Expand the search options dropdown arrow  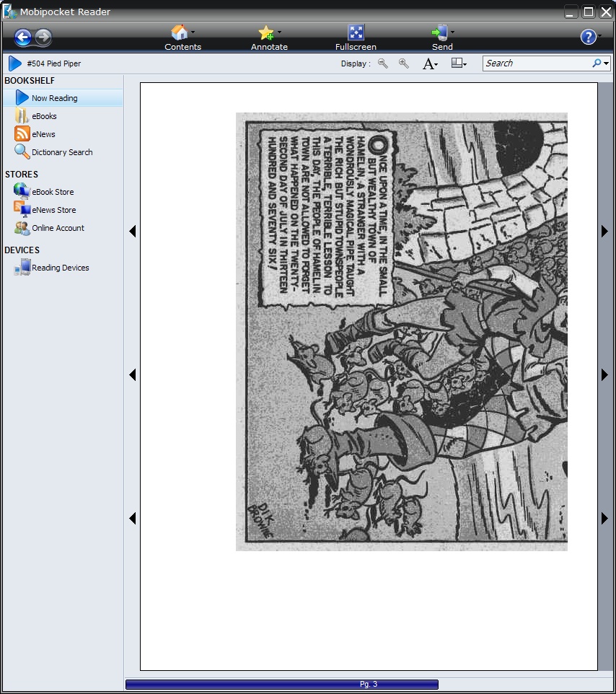coord(607,63)
